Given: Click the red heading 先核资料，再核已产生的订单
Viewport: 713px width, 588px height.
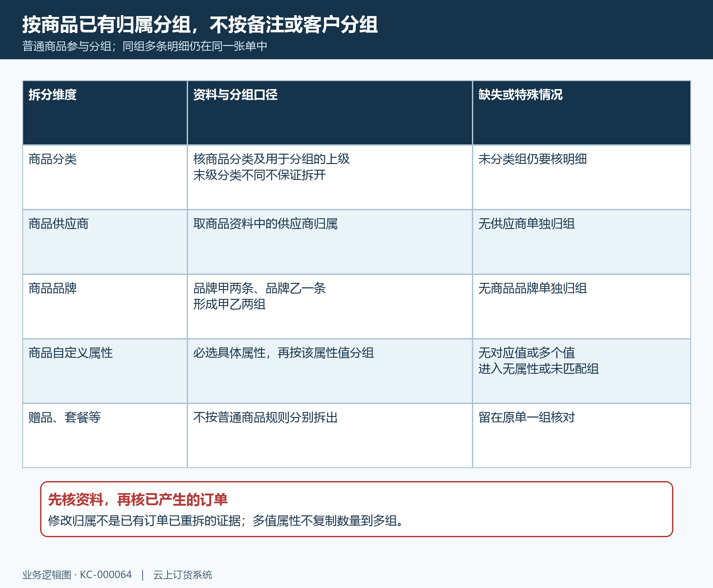Looking at the screenshot, I should 138,500.
